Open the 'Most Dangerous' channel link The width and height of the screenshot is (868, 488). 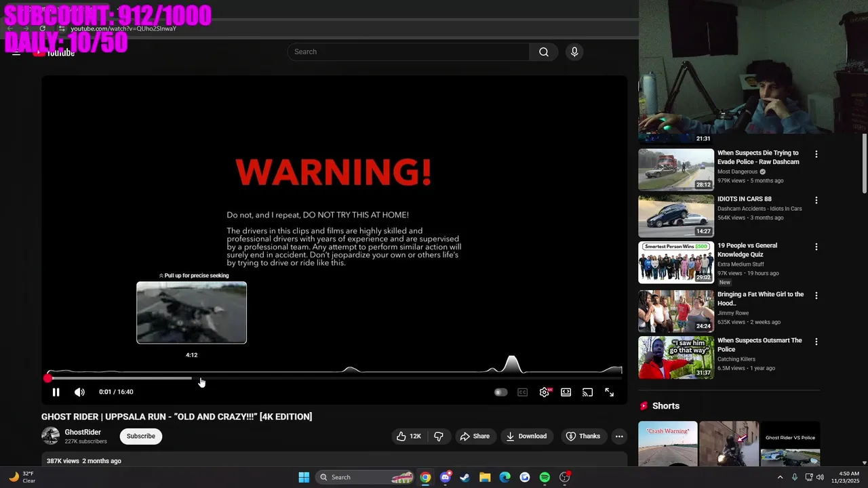point(737,172)
